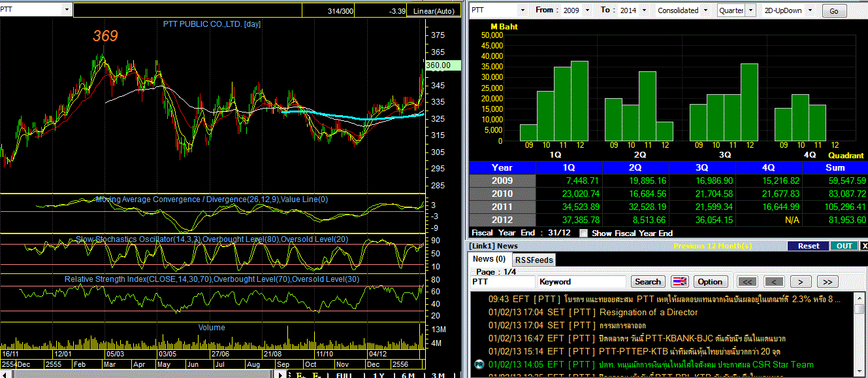This screenshot has width=868, height=378.
Task: Click the PTT PUBLIC CO.,LTD. [day] title
Action: [x=212, y=24]
